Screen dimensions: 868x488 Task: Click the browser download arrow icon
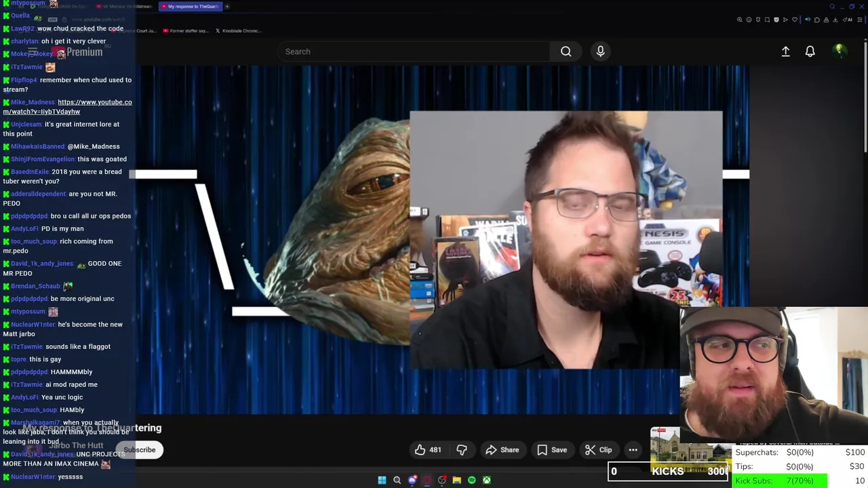point(835,20)
